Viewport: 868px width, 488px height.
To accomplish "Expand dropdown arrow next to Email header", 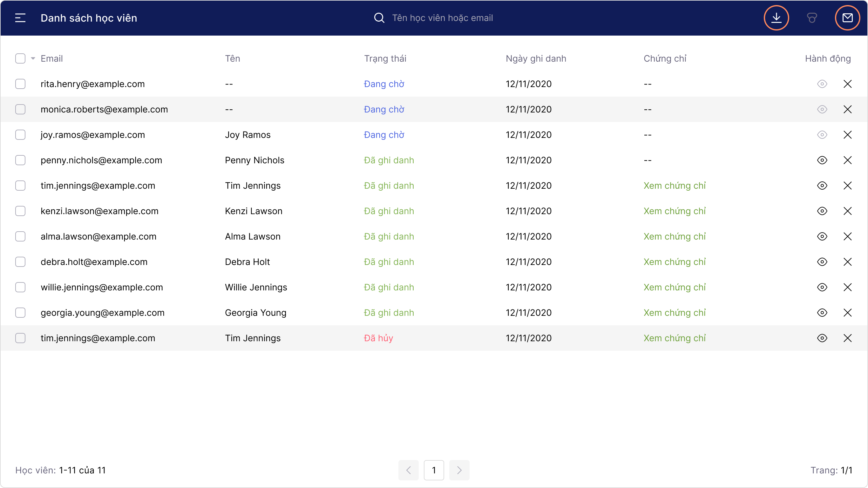I will pos(33,59).
